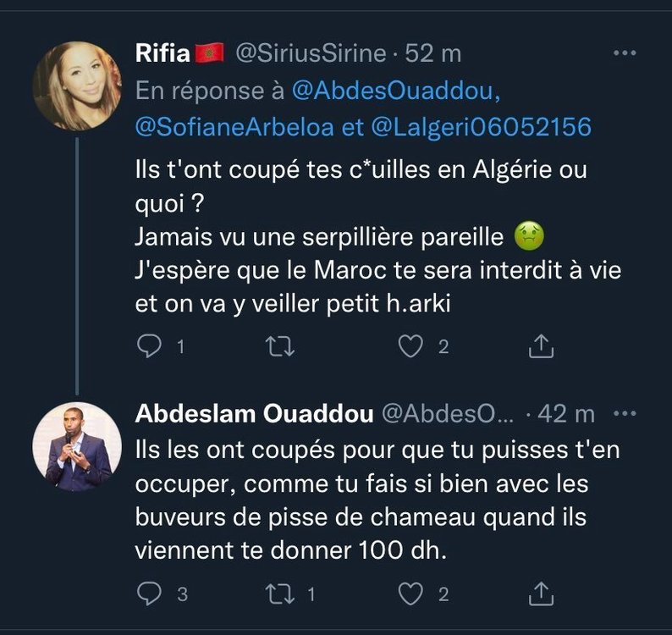Click the Rifia display name
The width and height of the screenshot is (672, 635).
[x=164, y=53]
